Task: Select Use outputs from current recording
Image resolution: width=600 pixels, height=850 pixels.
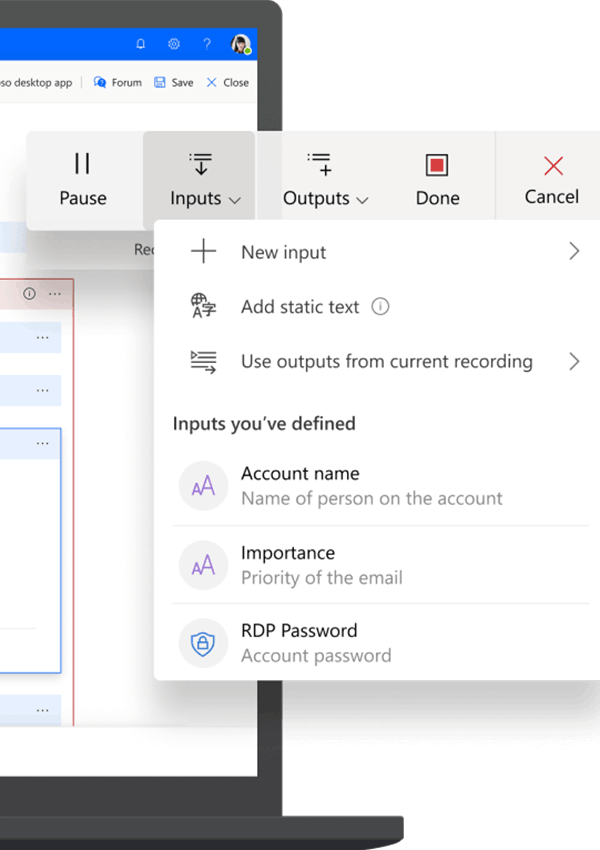Action: point(386,362)
